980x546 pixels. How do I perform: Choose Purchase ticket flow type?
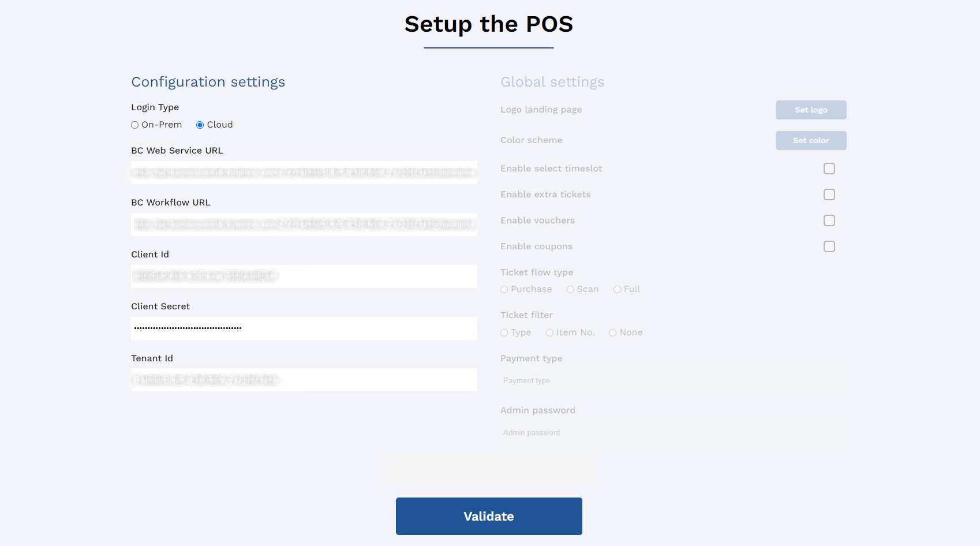[x=504, y=290]
